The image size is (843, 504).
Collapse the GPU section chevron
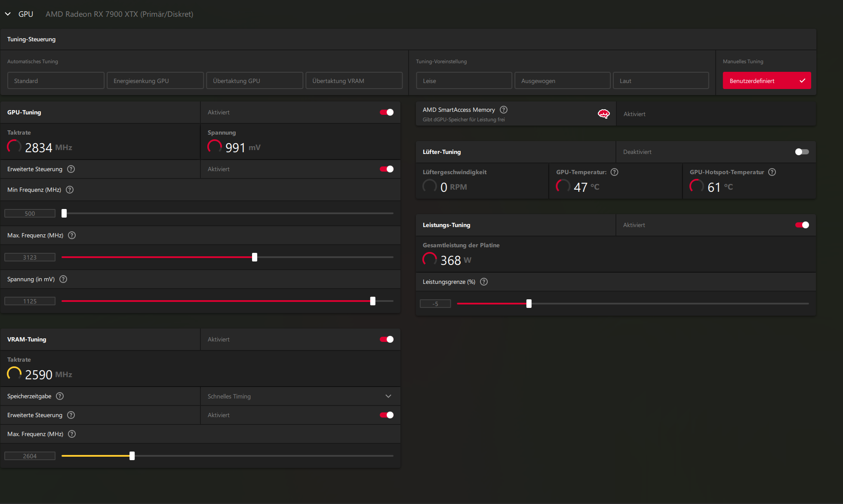pyautogui.click(x=8, y=14)
